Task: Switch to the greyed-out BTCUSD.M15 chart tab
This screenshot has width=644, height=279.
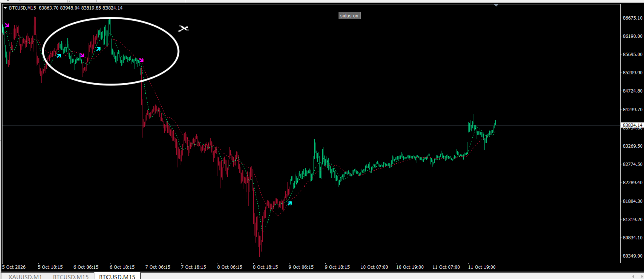Action: 71,276
